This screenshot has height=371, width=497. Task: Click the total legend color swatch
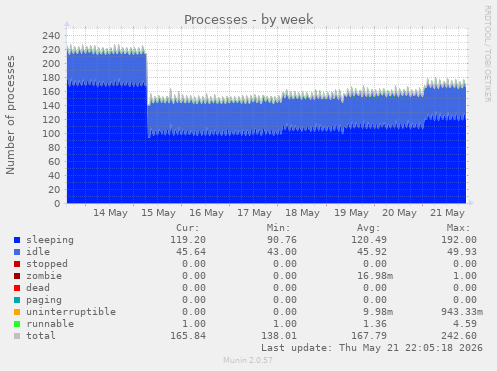[17, 336]
